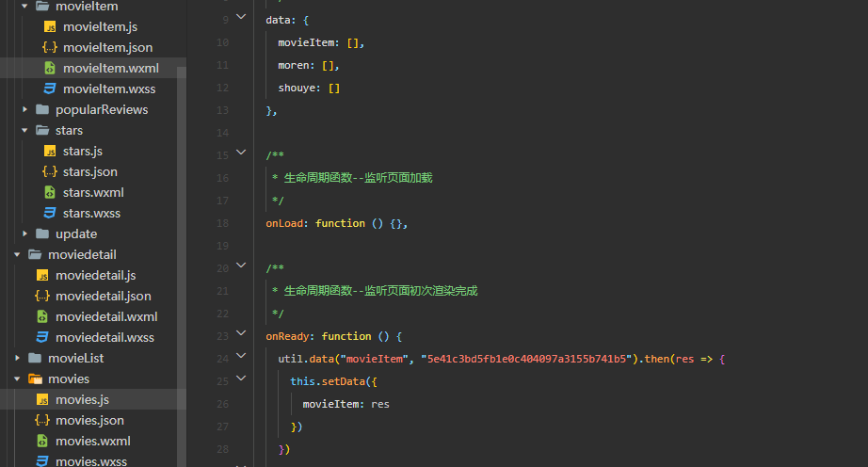Fold the comment block at line 20

tap(241, 265)
